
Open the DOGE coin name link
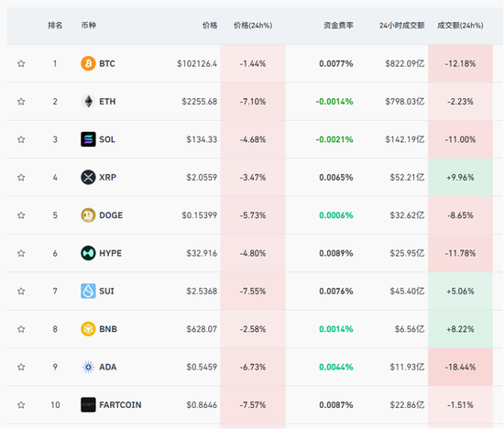click(x=111, y=215)
